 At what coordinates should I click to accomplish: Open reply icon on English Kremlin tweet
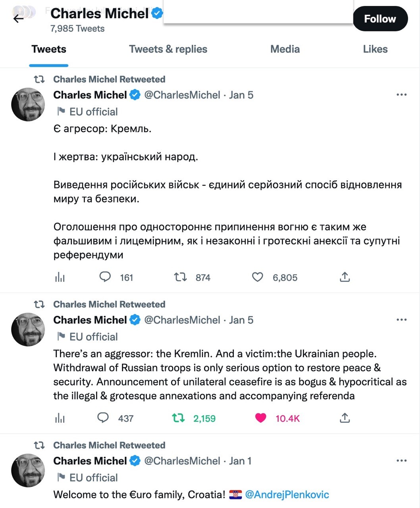pyautogui.click(x=103, y=418)
